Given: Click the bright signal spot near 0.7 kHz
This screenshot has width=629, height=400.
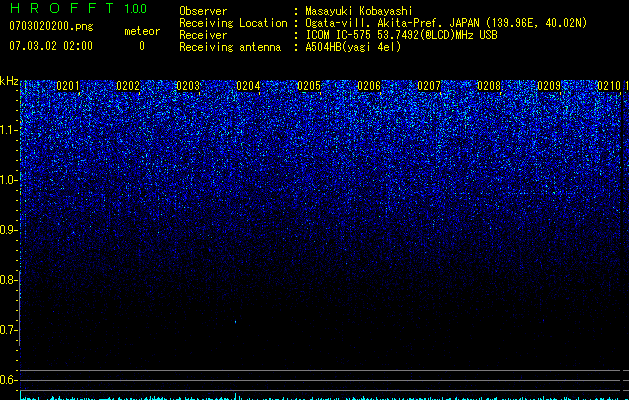Looking at the screenshot, I should tap(235, 322).
